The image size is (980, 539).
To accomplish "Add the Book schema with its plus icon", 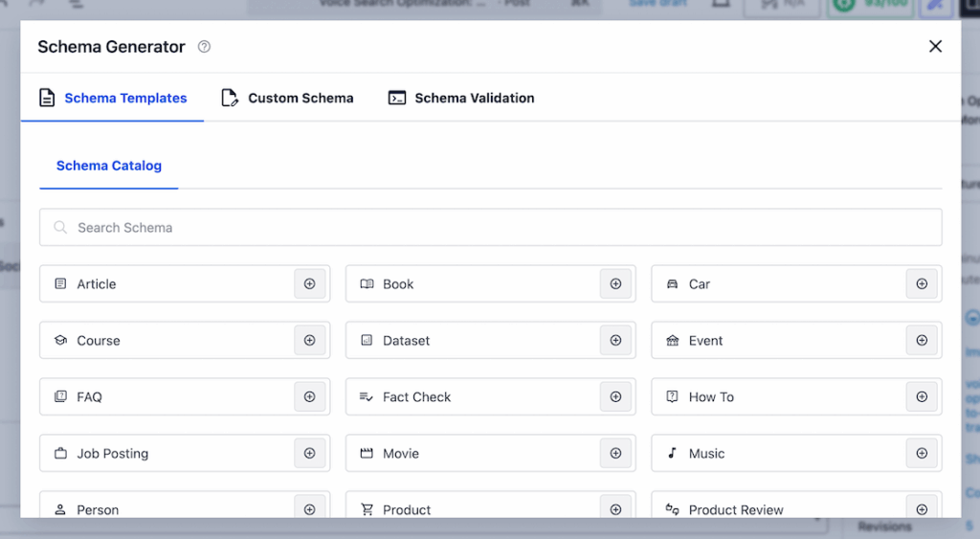I will click(x=615, y=284).
